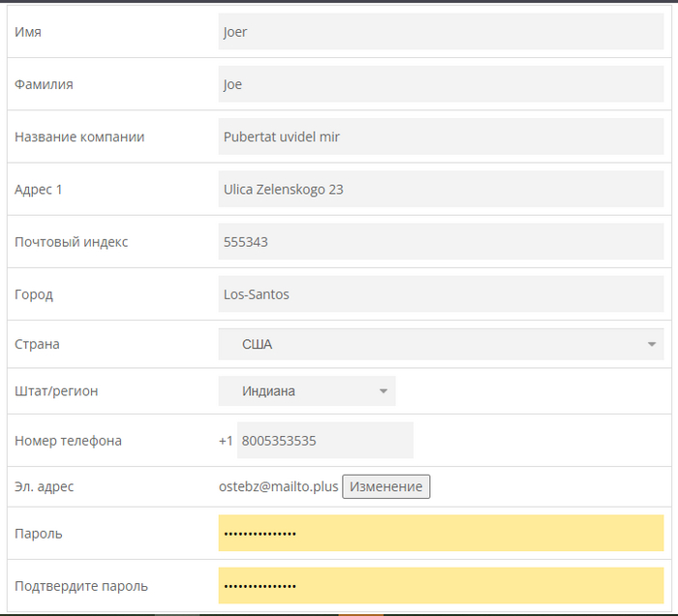The image size is (678, 616).
Task: Click the Город label
Action: click(x=34, y=294)
